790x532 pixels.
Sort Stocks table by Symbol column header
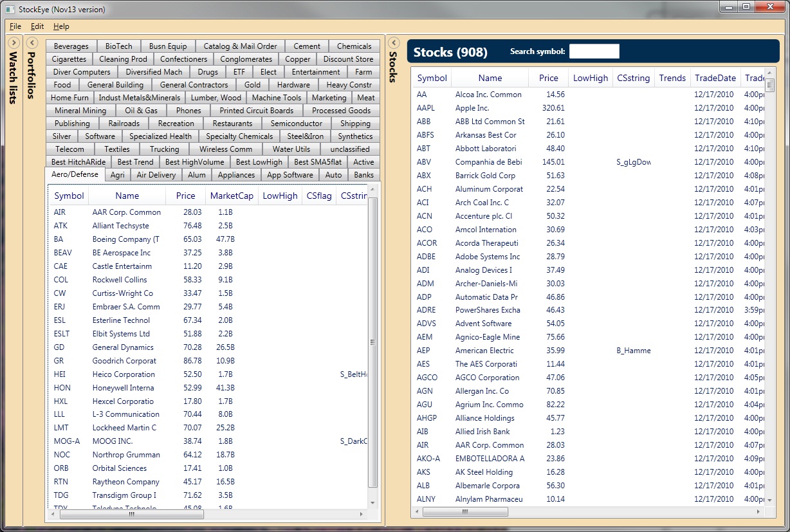[x=432, y=78]
